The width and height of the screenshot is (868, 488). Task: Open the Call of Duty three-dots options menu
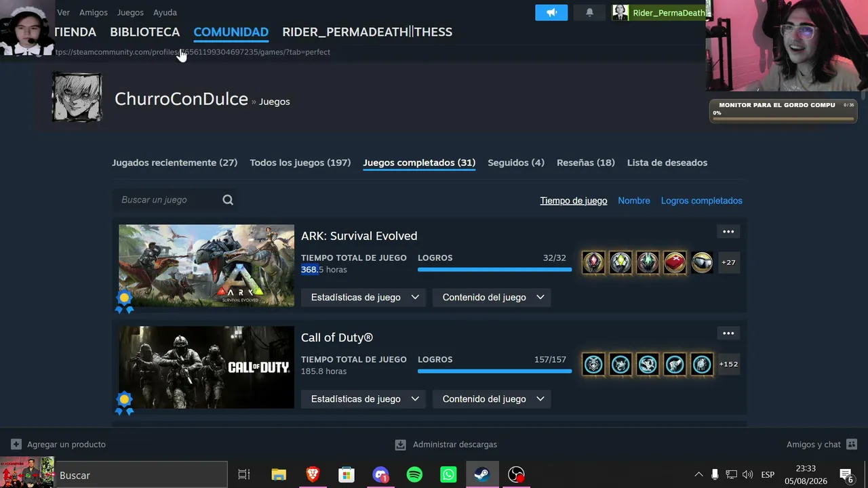click(728, 333)
